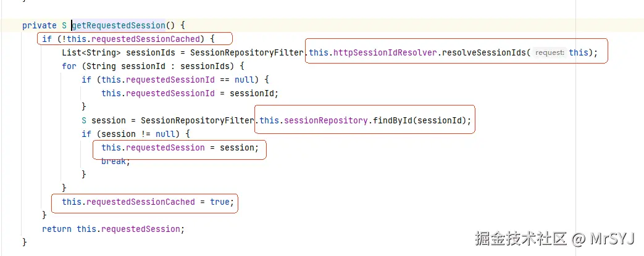Image resolution: width=644 pixels, height=256 pixels.
Task: Click the findById method call
Action: [x=391, y=120]
